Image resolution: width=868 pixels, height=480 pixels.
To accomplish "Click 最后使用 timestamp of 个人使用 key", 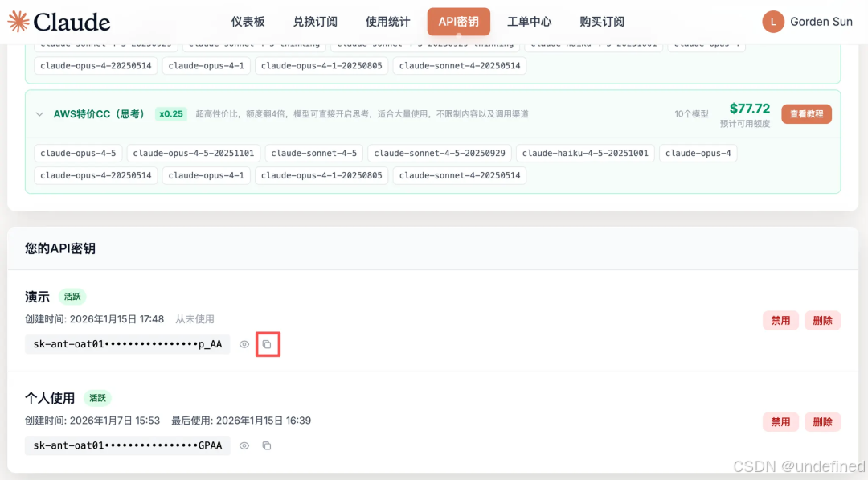I will (x=241, y=421).
